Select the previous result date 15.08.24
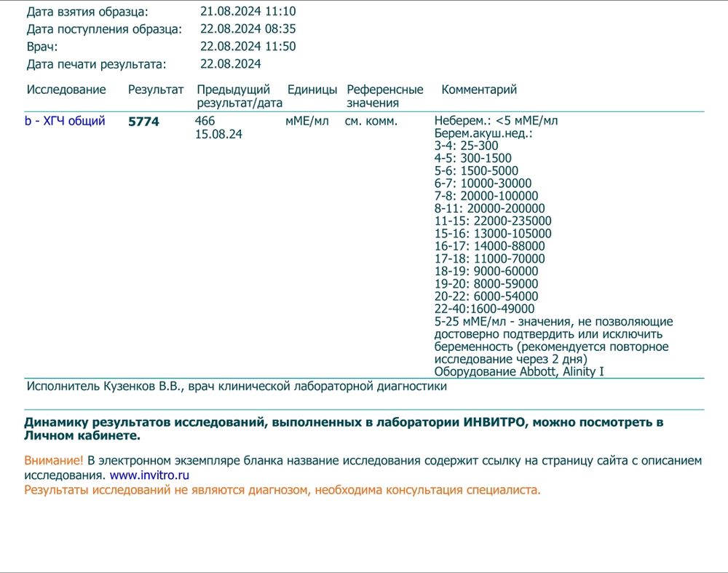The image size is (728, 573). [x=218, y=135]
